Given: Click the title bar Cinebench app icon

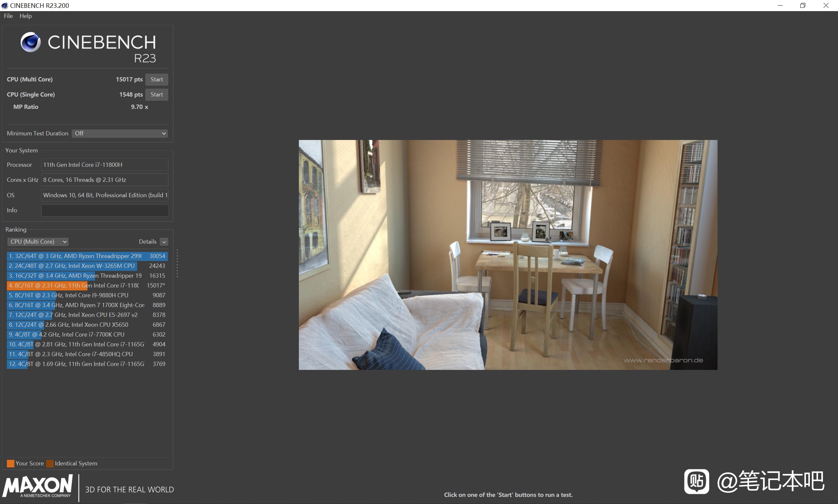Looking at the screenshot, I should point(5,6).
